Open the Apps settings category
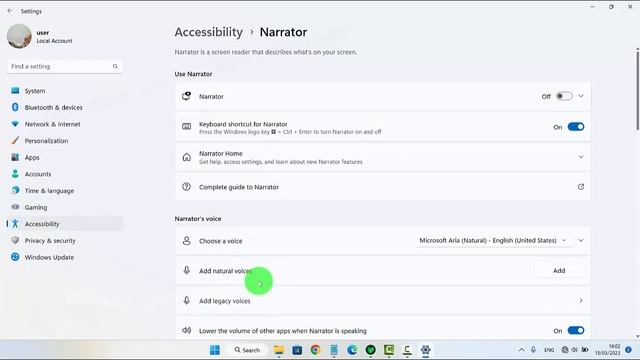The width and height of the screenshot is (640, 360). click(x=64, y=157)
